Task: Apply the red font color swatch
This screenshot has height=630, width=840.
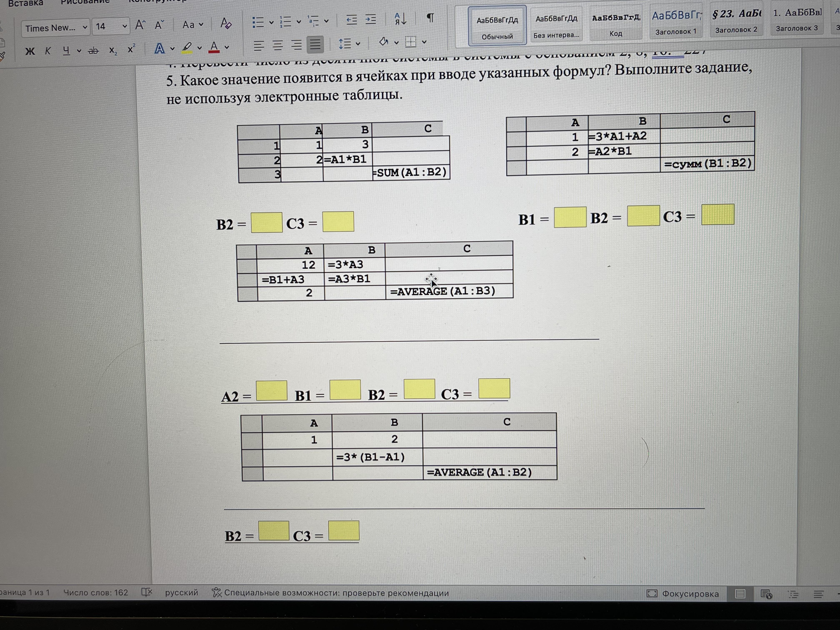Action: [x=214, y=47]
